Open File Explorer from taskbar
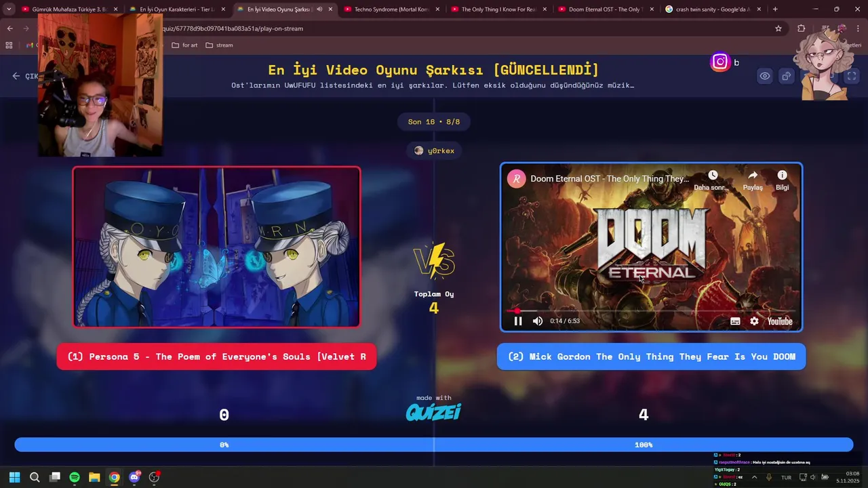 pos(94,477)
